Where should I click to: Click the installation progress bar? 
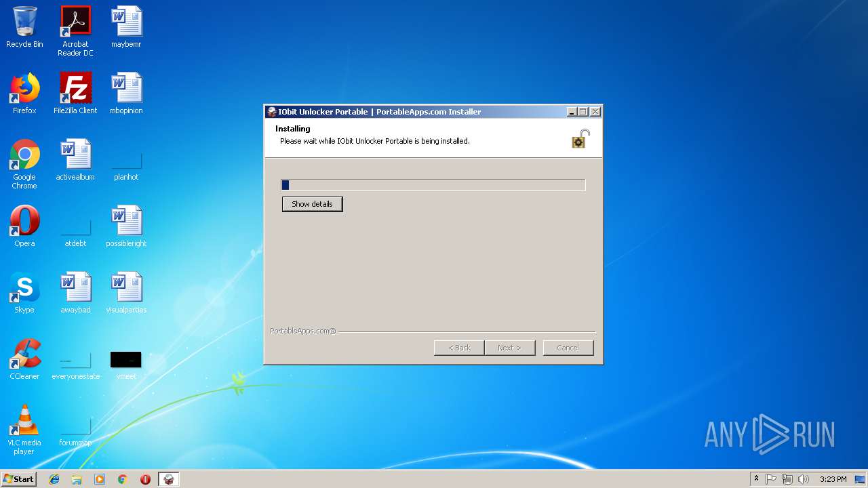[433, 185]
